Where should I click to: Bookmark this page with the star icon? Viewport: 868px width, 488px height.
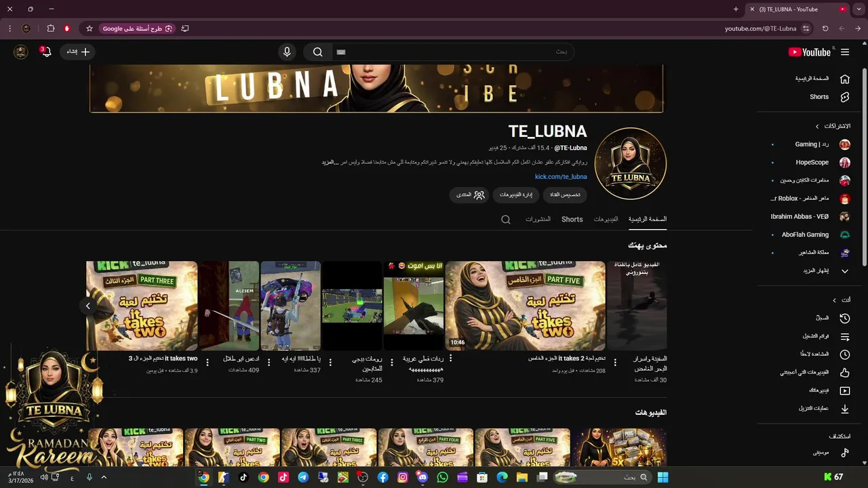click(x=90, y=28)
